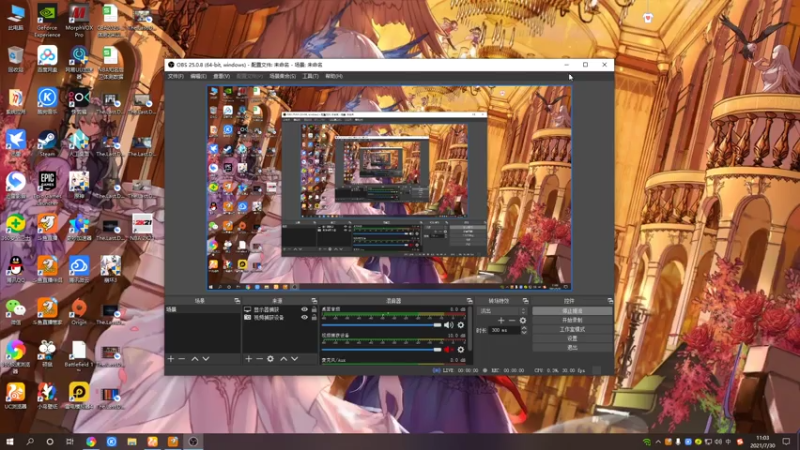Switch to OBS Studio taskbar icon

click(x=193, y=441)
